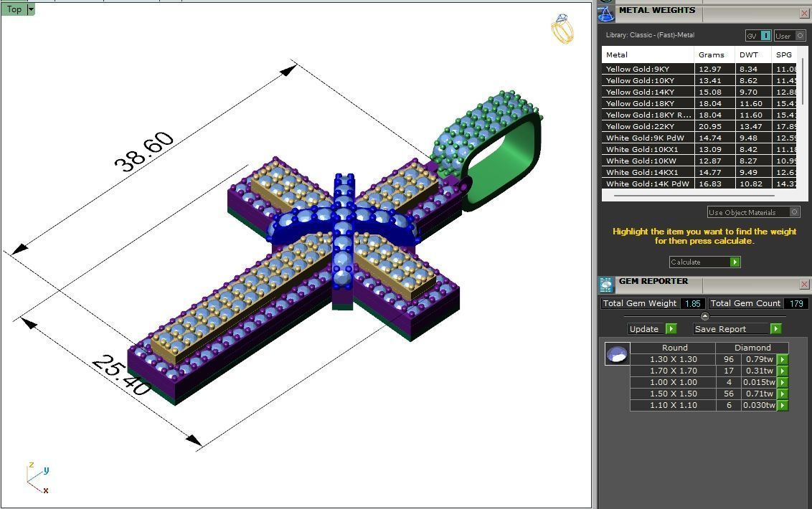This screenshot has height=509, width=812.
Task: Select the Yellow Gold:10KY row
Action: [699, 80]
